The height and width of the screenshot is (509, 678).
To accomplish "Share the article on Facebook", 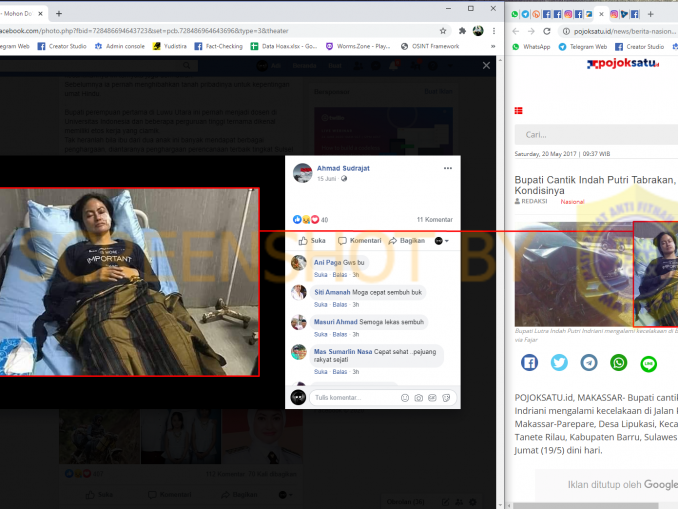I will coord(529,363).
